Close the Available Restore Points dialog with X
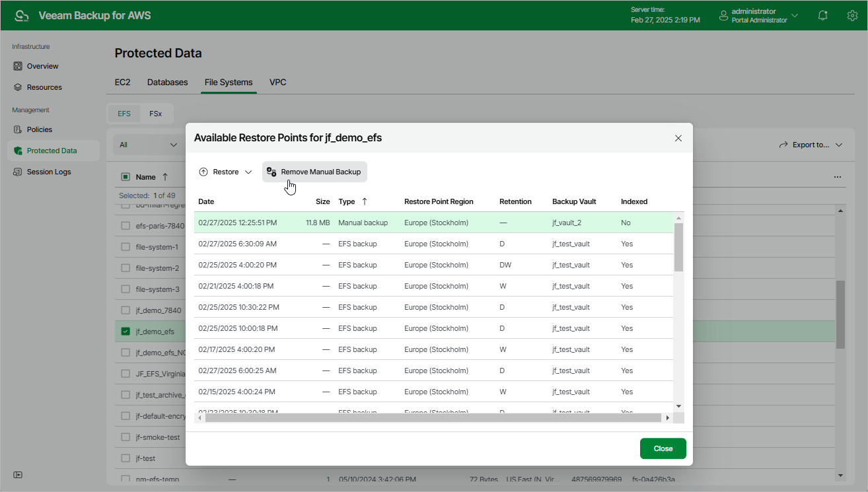This screenshot has width=868, height=492. click(x=678, y=138)
